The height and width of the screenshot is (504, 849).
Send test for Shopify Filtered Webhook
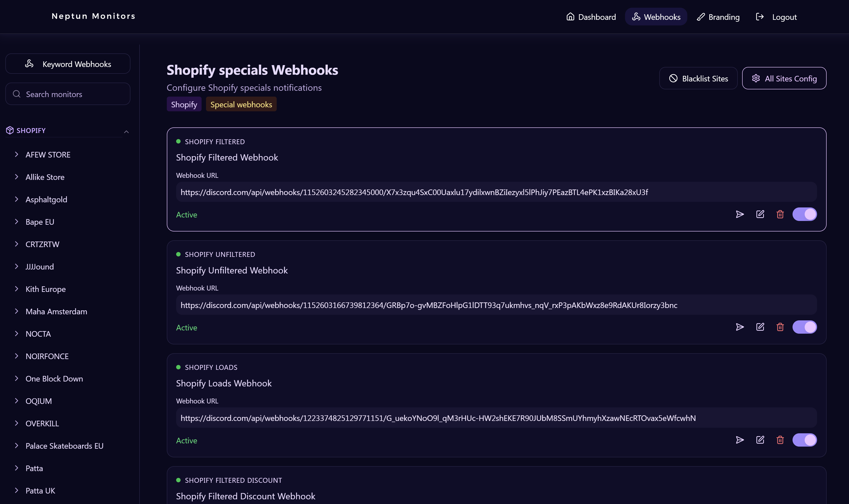(740, 214)
